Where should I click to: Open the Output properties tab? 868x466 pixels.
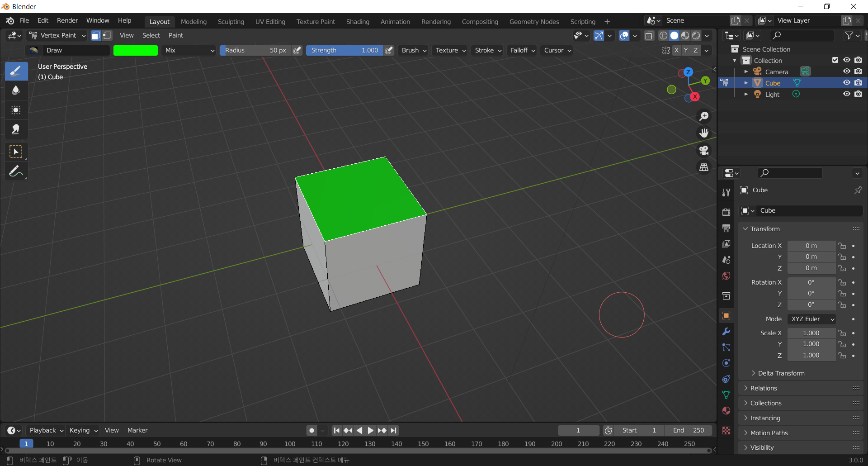(x=726, y=228)
